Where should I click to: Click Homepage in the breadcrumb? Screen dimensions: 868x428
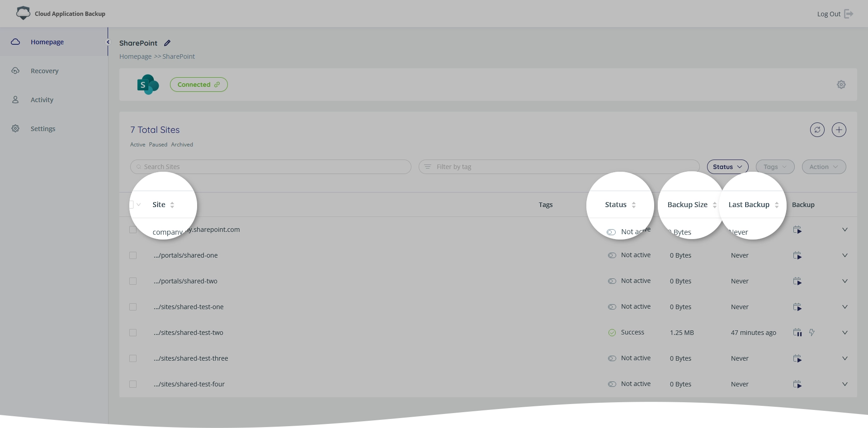pyautogui.click(x=135, y=56)
